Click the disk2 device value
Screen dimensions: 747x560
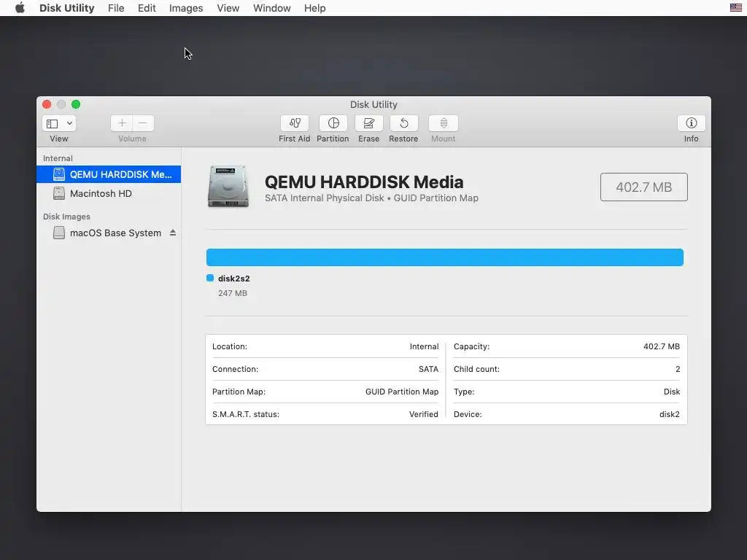click(x=670, y=414)
